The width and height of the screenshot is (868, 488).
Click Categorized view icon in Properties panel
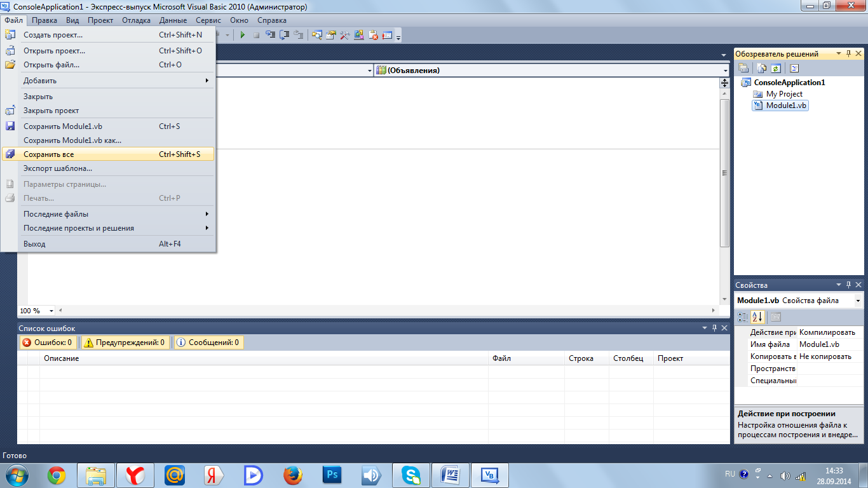tap(743, 316)
